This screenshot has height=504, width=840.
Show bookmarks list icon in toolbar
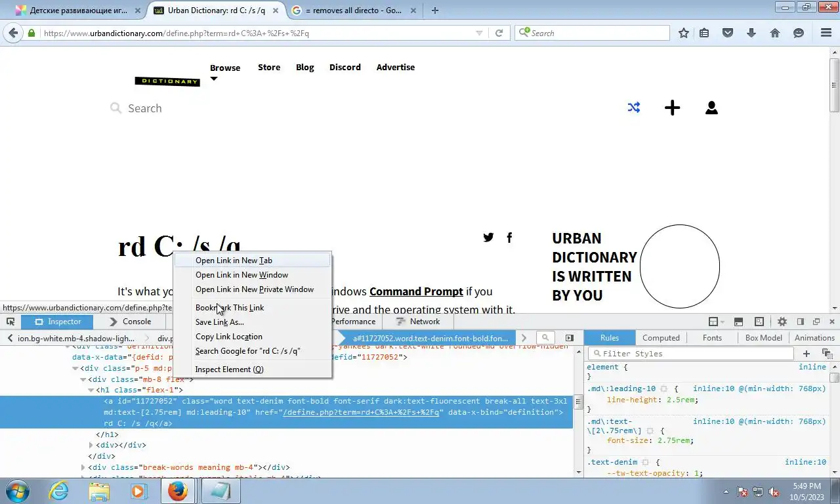tap(704, 33)
